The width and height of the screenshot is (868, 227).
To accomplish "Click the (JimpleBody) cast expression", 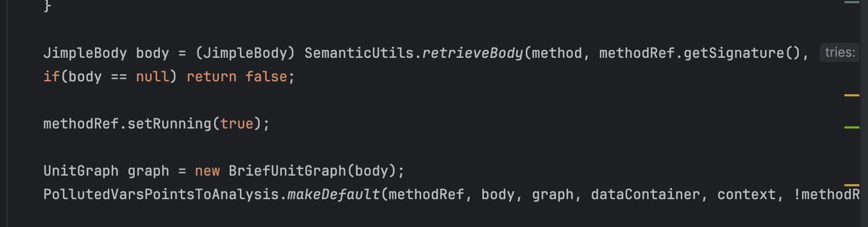I will tap(245, 53).
